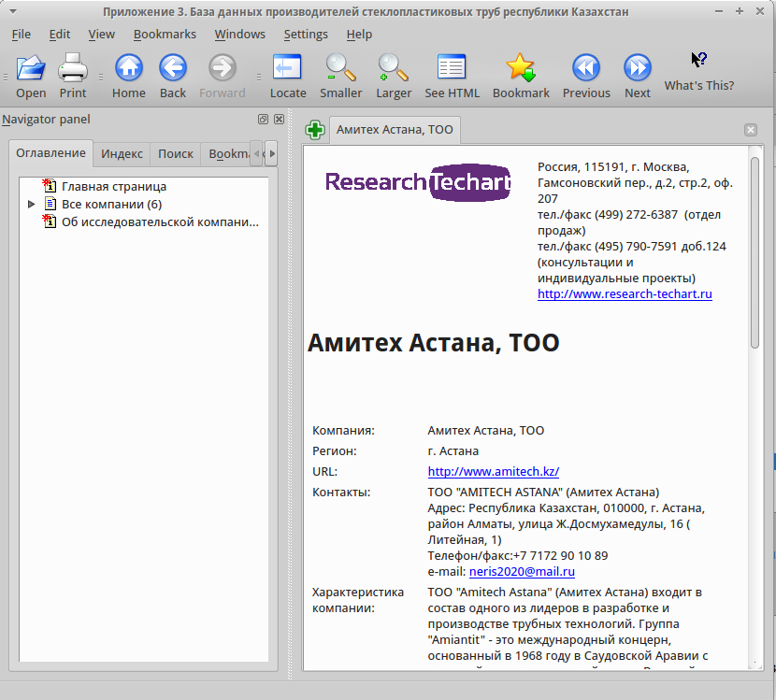Image resolution: width=776 pixels, height=700 pixels.
Task: Open the window menu arrow in title bar
Action: click(x=13, y=11)
